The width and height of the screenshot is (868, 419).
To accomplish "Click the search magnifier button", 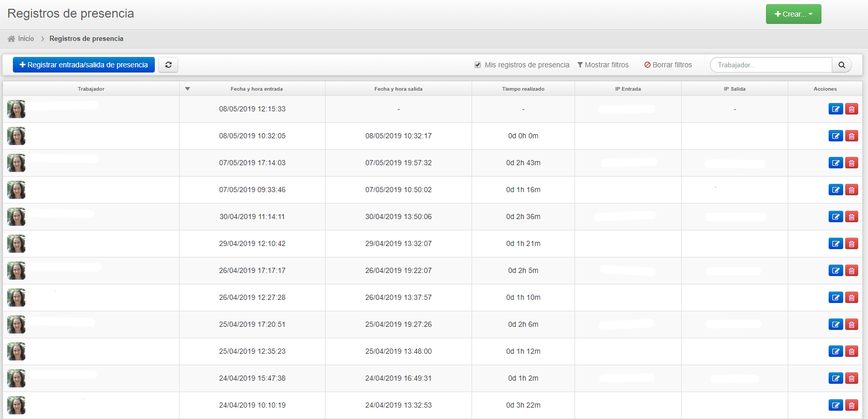I will [x=842, y=65].
